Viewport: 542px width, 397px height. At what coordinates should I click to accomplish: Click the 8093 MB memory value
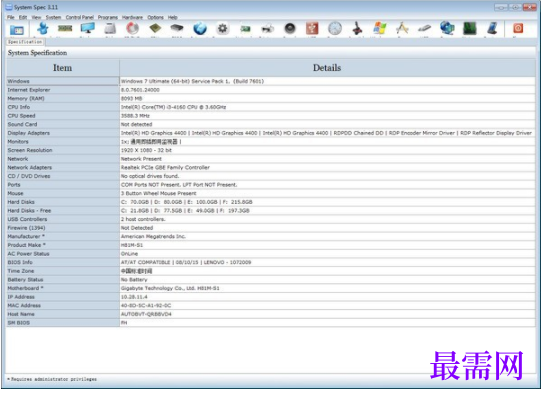tap(327, 98)
